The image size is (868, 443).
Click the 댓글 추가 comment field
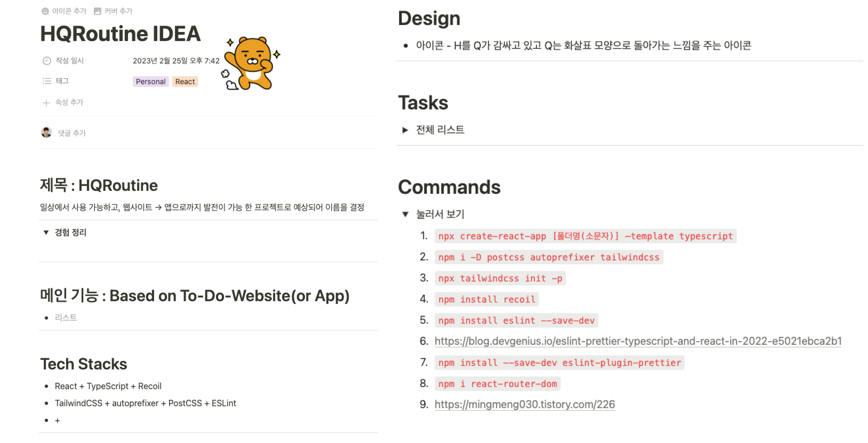pyautogui.click(x=72, y=133)
